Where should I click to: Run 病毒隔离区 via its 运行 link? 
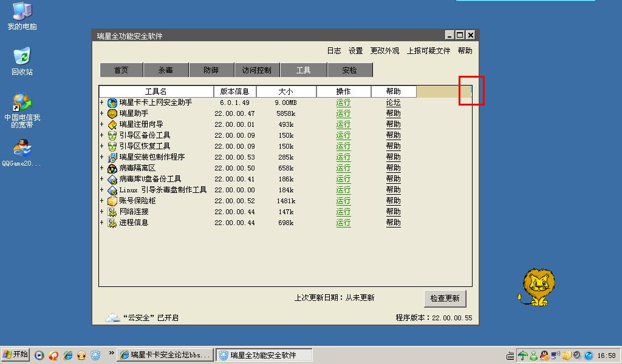point(343,168)
